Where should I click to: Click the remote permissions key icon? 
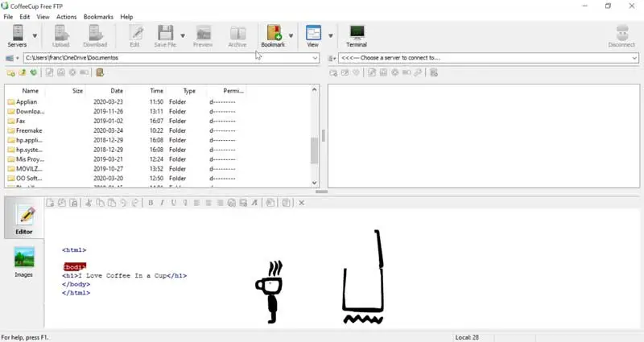click(x=418, y=72)
